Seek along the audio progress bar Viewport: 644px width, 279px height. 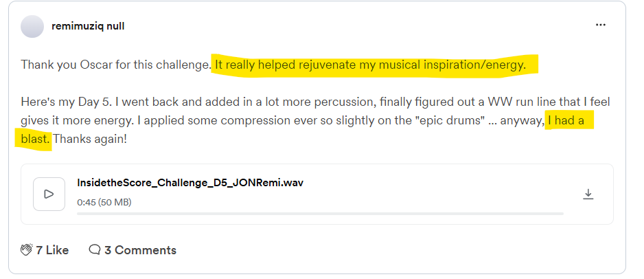320,214
